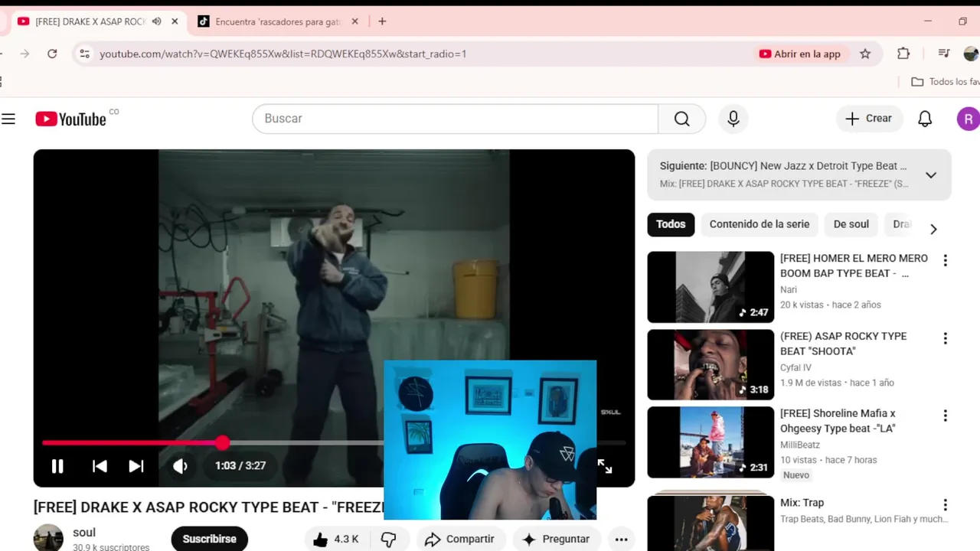The width and height of the screenshot is (980, 551).
Task: Play the ASAP ROCKY SHOOTA thumbnail
Action: click(710, 364)
